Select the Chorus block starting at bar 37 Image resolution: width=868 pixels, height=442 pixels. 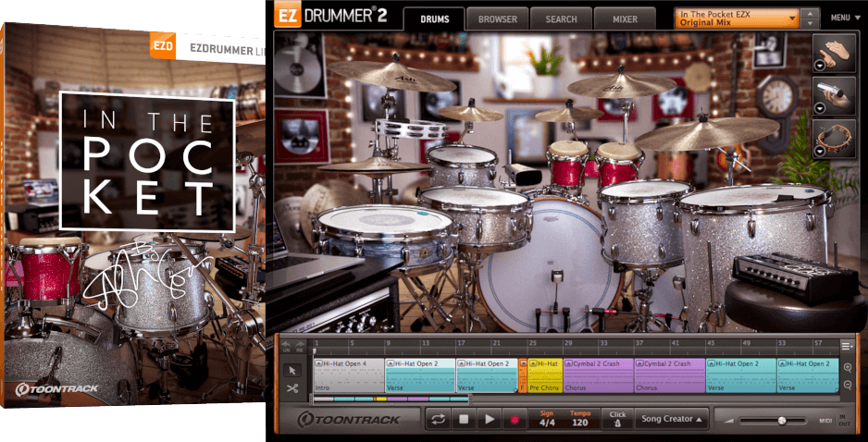[670, 375]
